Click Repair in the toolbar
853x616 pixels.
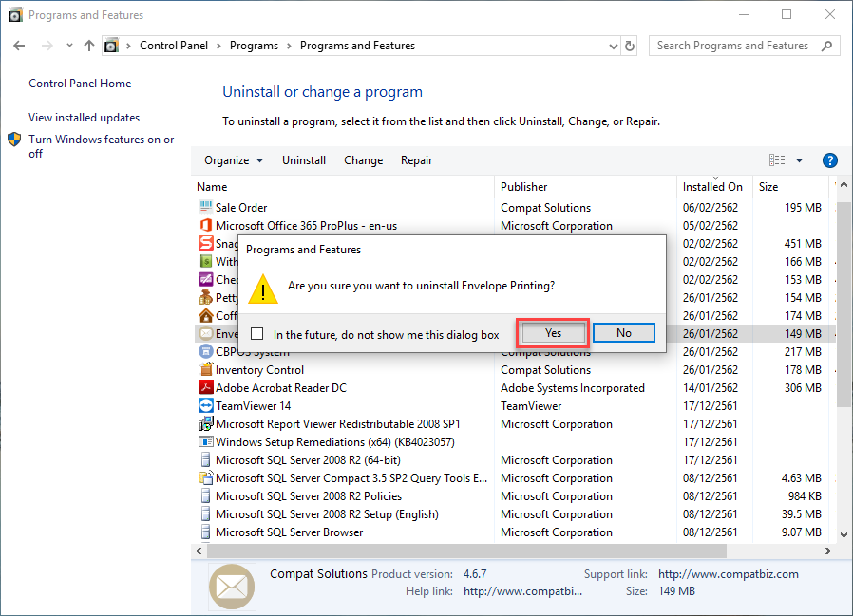pyautogui.click(x=417, y=160)
